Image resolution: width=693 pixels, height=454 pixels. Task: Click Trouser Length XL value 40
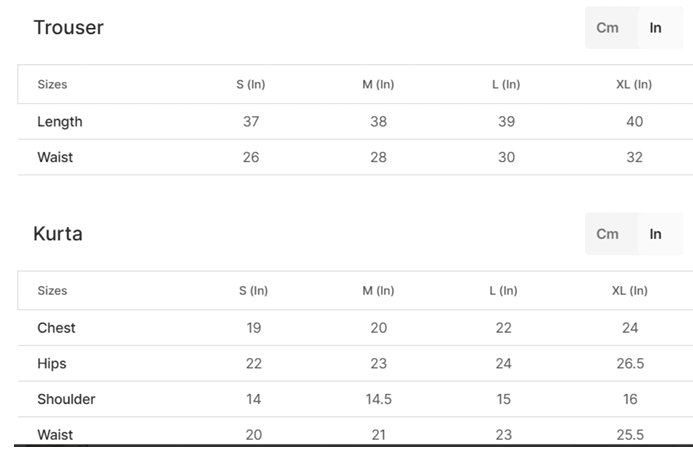click(x=634, y=122)
